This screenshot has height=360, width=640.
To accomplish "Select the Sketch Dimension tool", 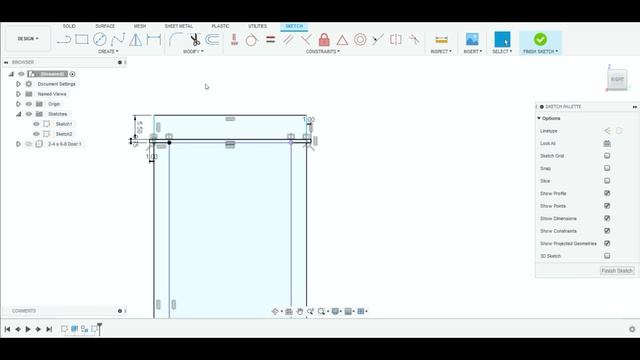I will tap(154, 40).
